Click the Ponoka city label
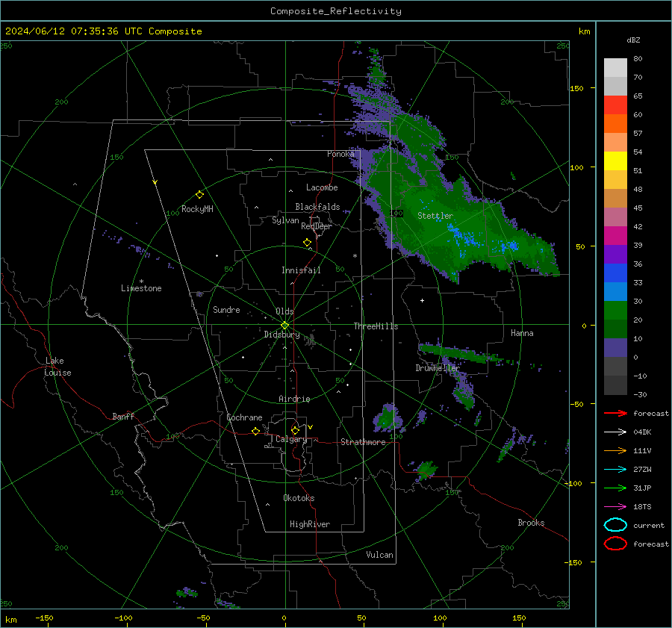 click(x=340, y=154)
